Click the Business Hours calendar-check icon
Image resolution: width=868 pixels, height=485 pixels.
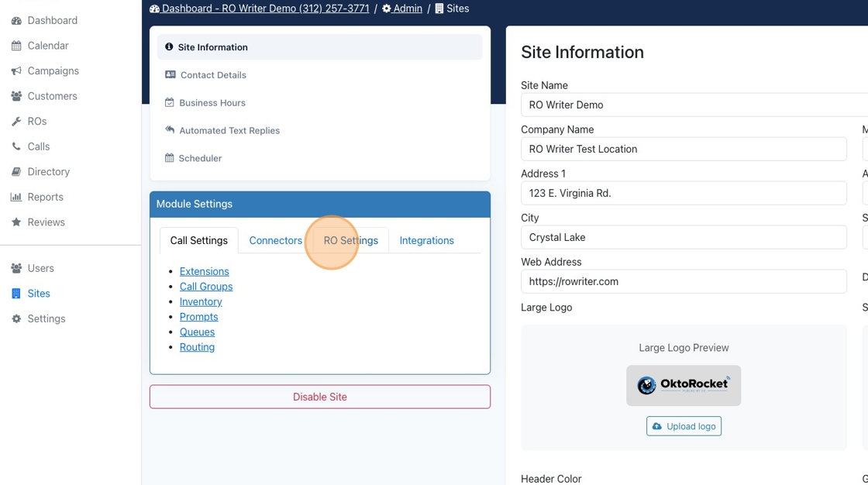pyautogui.click(x=170, y=102)
